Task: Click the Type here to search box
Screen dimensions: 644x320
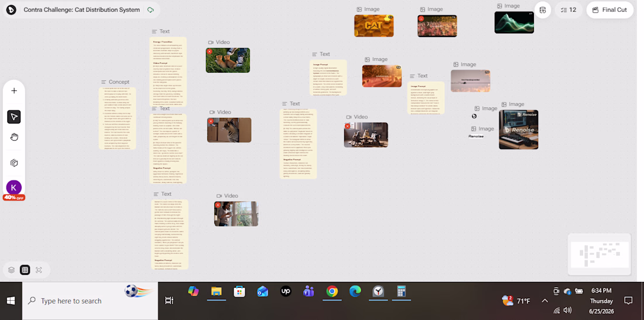Action: 90,301
